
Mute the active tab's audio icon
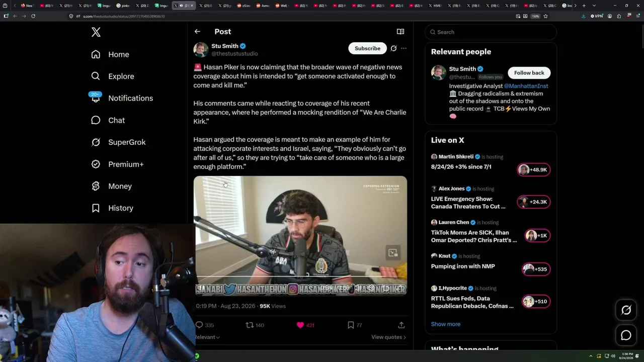click(181, 6)
